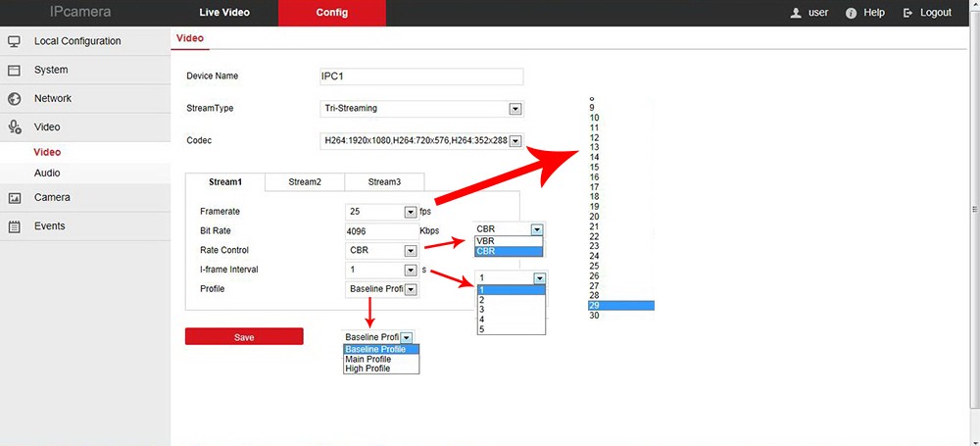Screen dimensions: 980x446
Task: Click the Events calendar icon
Action: tap(15, 226)
